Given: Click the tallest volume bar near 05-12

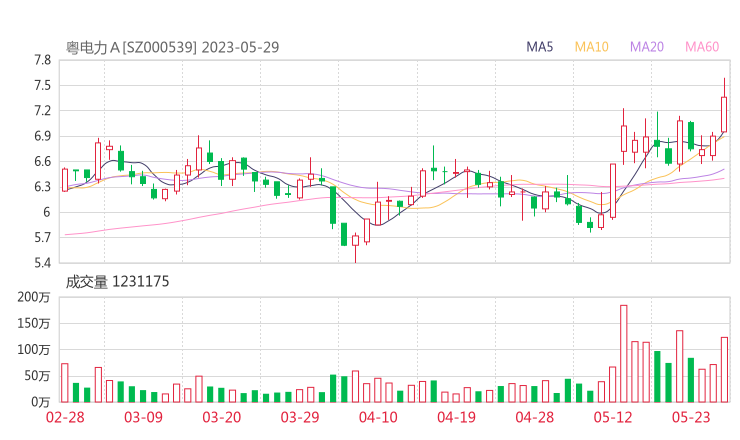Looking at the screenshot, I should [x=623, y=354].
